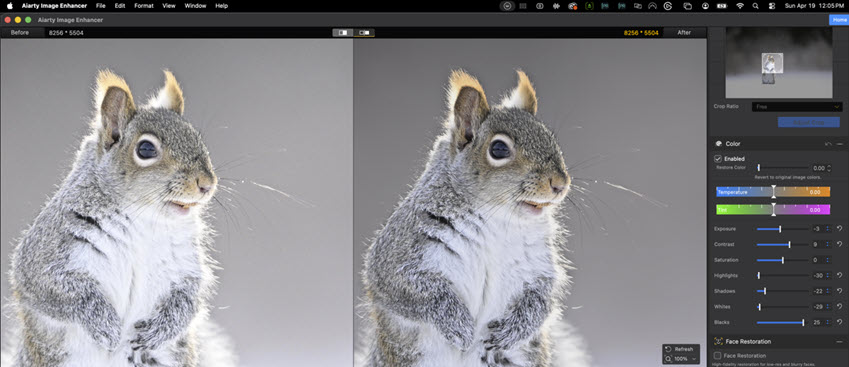The height and width of the screenshot is (367, 849).
Task: Click the Highlights value stepper arrows
Action: (828, 276)
